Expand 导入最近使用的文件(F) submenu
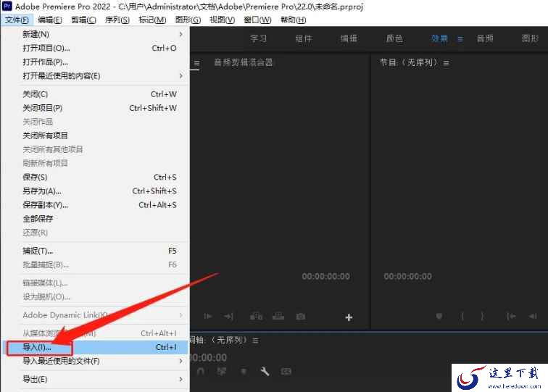The width and height of the screenshot is (548, 392). click(x=96, y=361)
